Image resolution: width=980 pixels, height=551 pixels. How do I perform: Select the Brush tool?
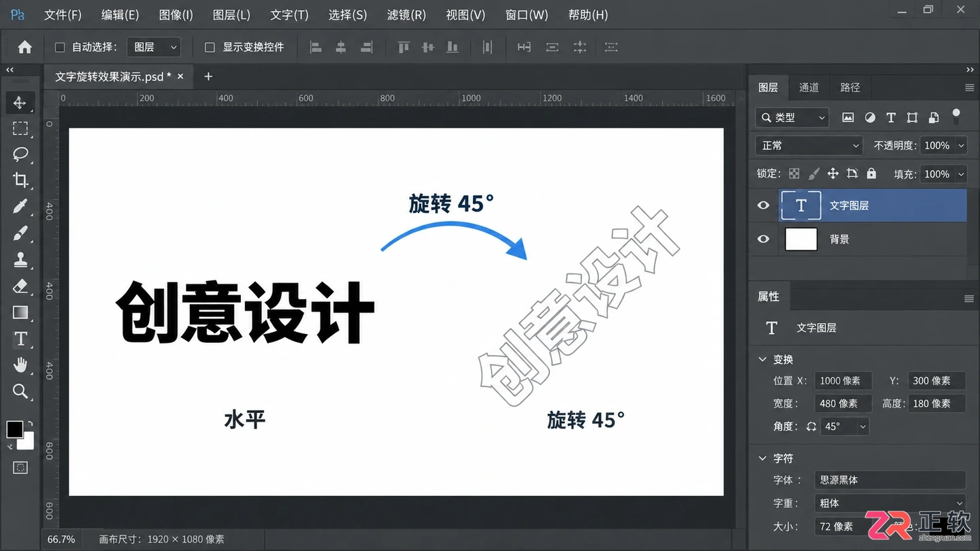pyautogui.click(x=20, y=233)
